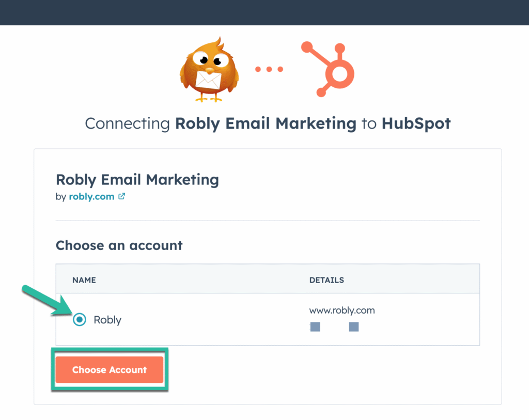Click the Robly account name label
529x420 pixels.
point(107,320)
